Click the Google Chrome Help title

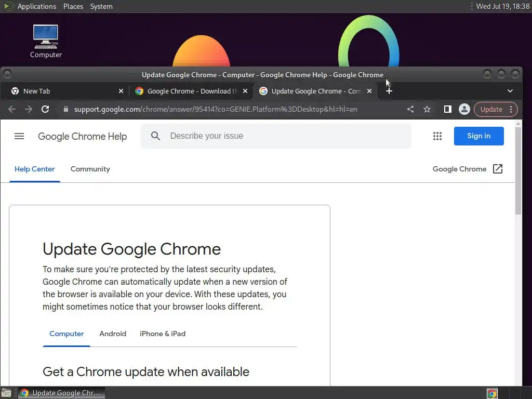coord(83,137)
